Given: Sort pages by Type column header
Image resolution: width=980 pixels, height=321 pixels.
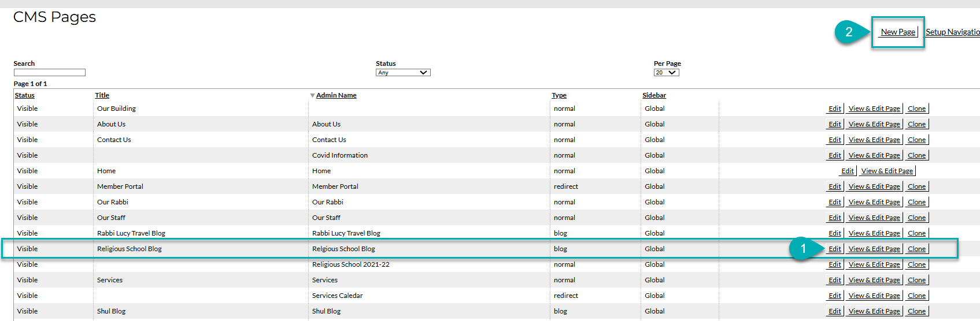Looking at the screenshot, I should pyautogui.click(x=559, y=95).
